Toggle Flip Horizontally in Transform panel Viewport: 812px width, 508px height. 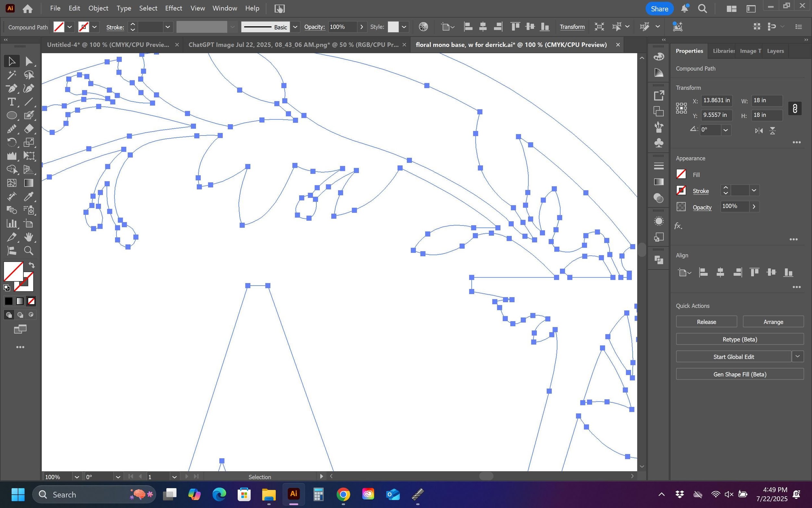point(759,131)
